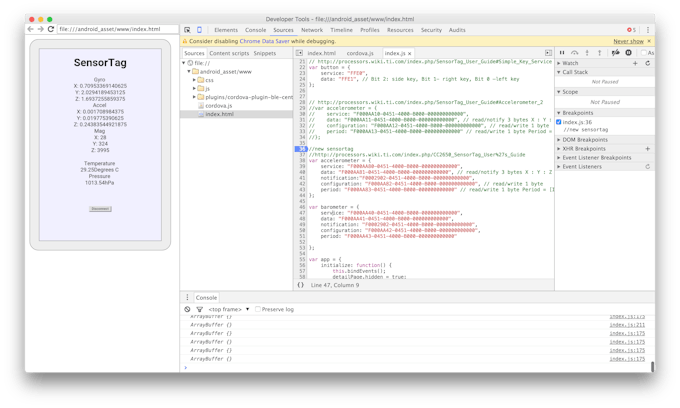The image size is (680, 408).
Task: Click the pause script execution button
Action: pos(562,52)
